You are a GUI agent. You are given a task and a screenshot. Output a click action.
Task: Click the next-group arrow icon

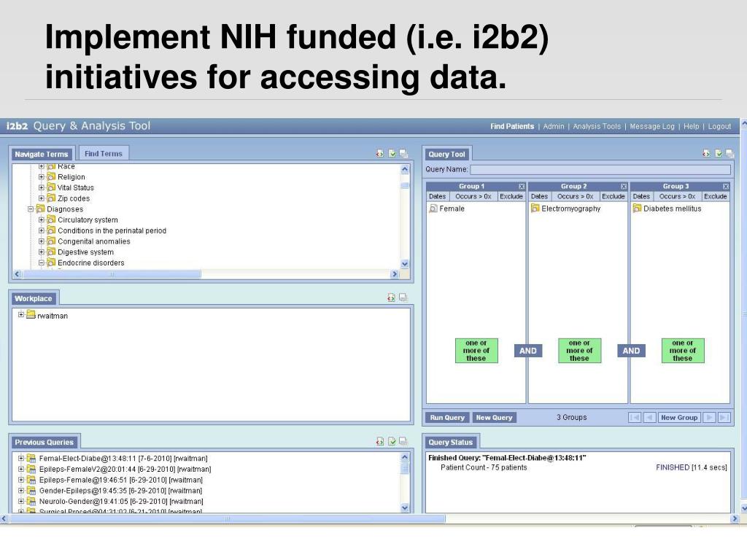click(709, 418)
